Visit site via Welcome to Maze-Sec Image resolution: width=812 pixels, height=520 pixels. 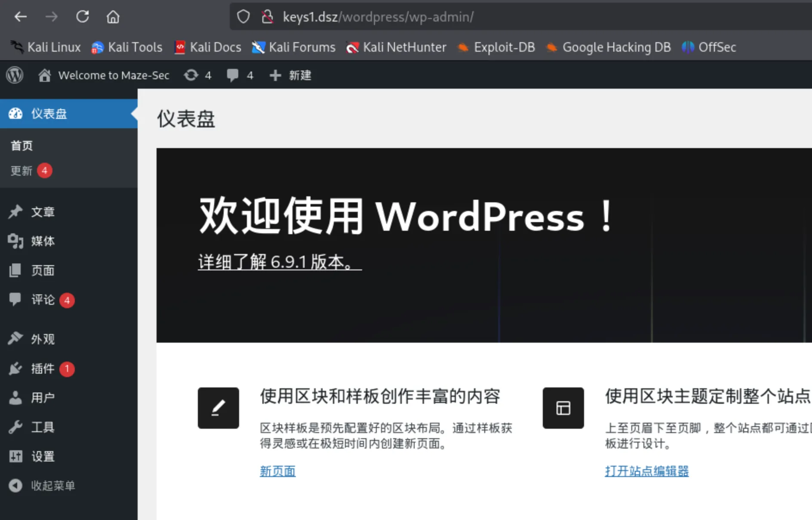104,75
